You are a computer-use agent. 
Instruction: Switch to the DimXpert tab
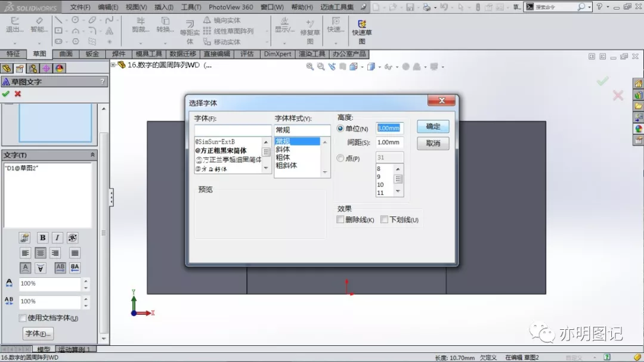pos(278,54)
